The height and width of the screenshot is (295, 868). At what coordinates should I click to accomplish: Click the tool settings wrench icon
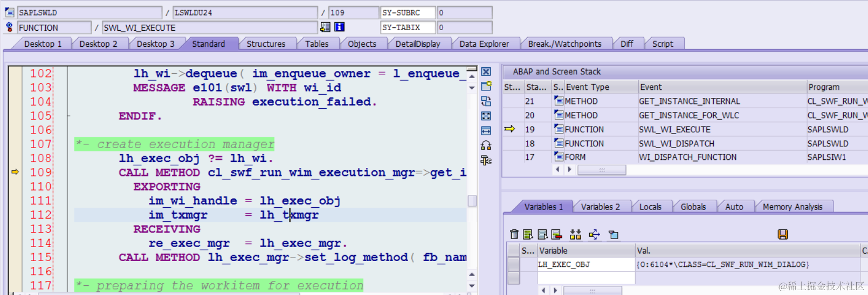coord(486,160)
